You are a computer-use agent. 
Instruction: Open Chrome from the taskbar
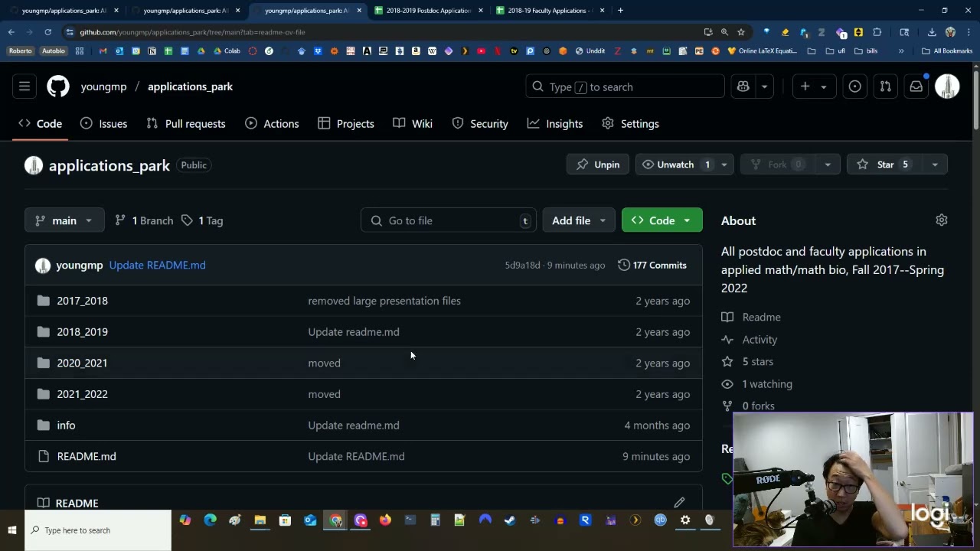pos(335,520)
